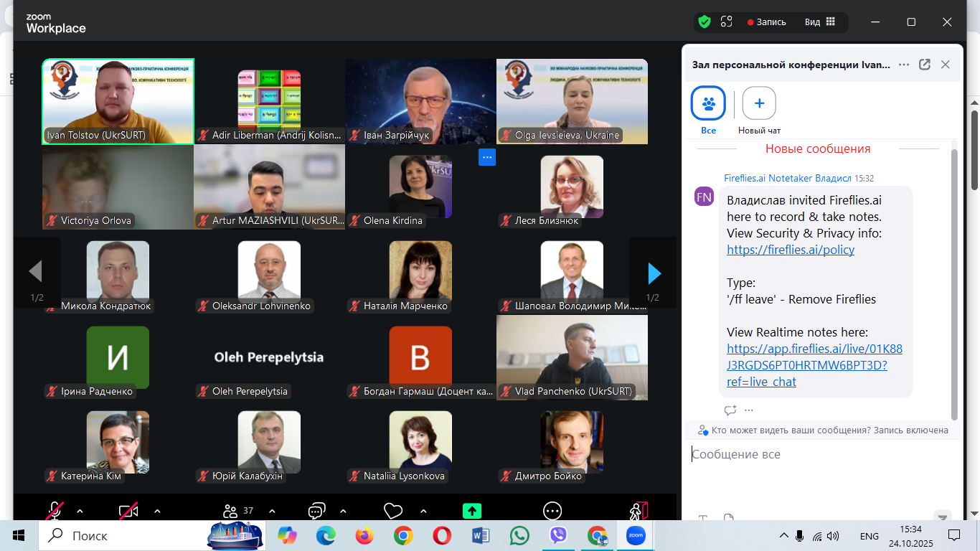Expand audio options arrow beside microphone
Image resolution: width=980 pixels, height=551 pixels.
(80, 512)
